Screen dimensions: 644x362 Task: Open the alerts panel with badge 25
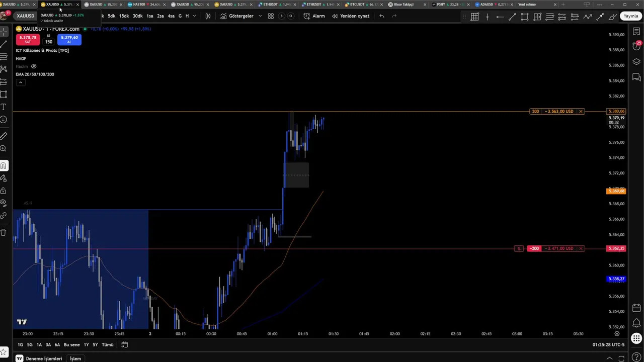point(636,47)
